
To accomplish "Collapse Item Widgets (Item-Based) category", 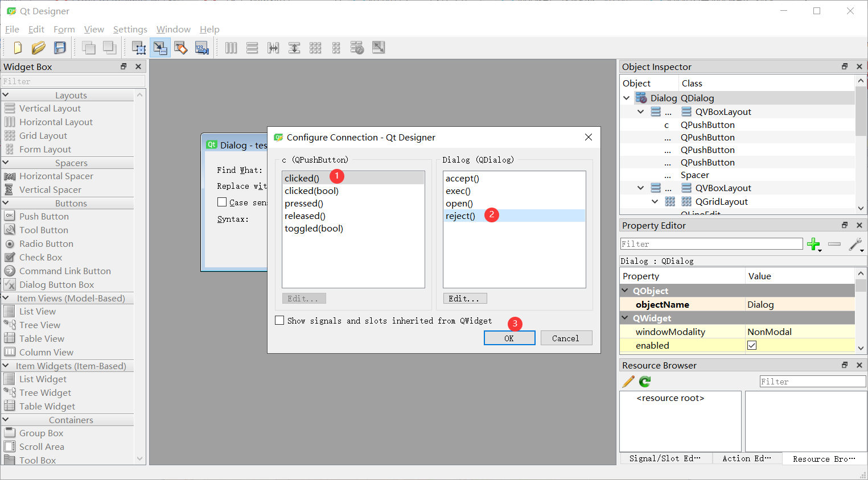I will click(6, 366).
